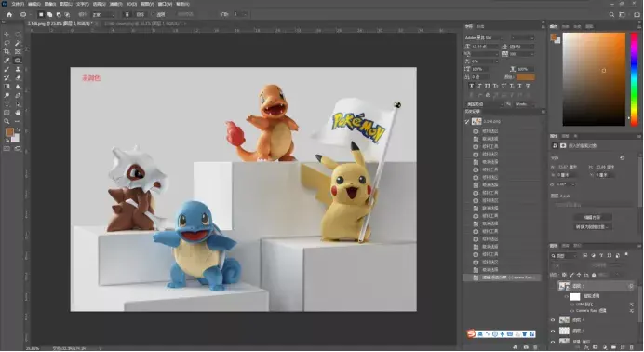Toggle visibility of layer 4
The image size is (644, 352).
tap(553, 320)
